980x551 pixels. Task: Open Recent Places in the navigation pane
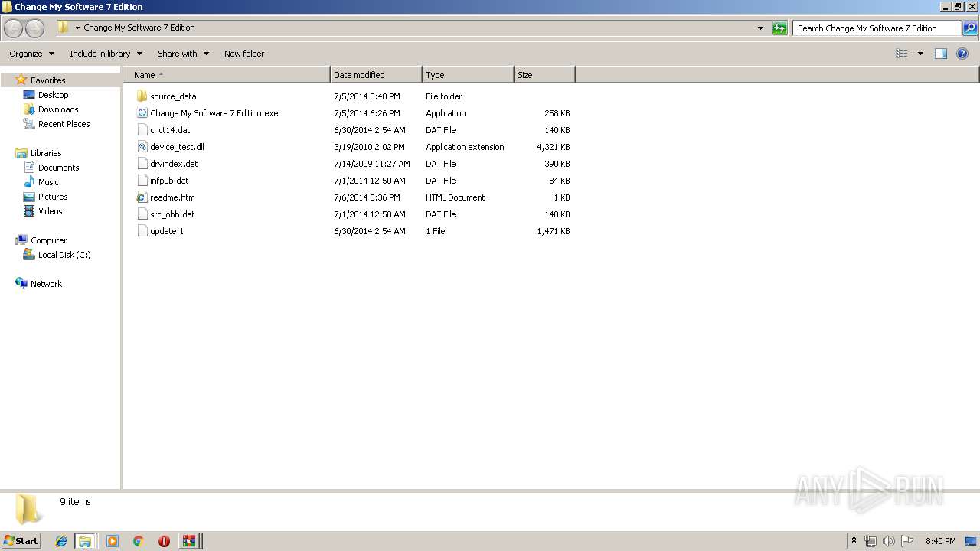pyautogui.click(x=64, y=124)
